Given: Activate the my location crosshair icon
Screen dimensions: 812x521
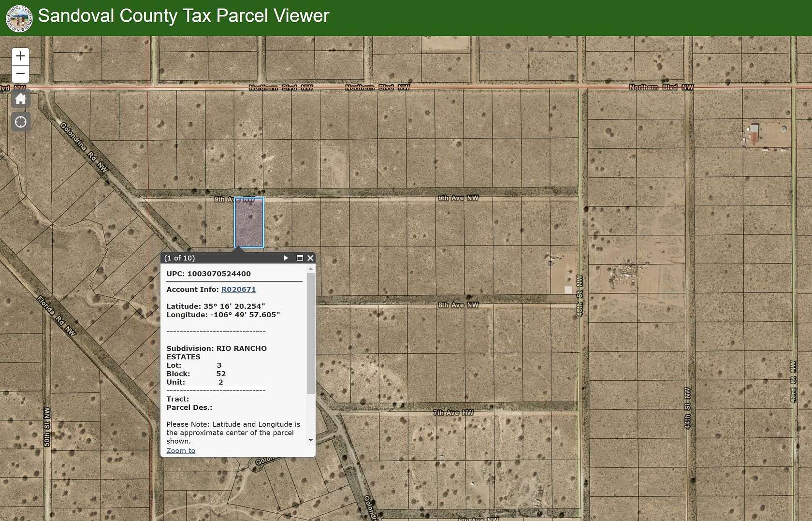Looking at the screenshot, I should point(20,122).
